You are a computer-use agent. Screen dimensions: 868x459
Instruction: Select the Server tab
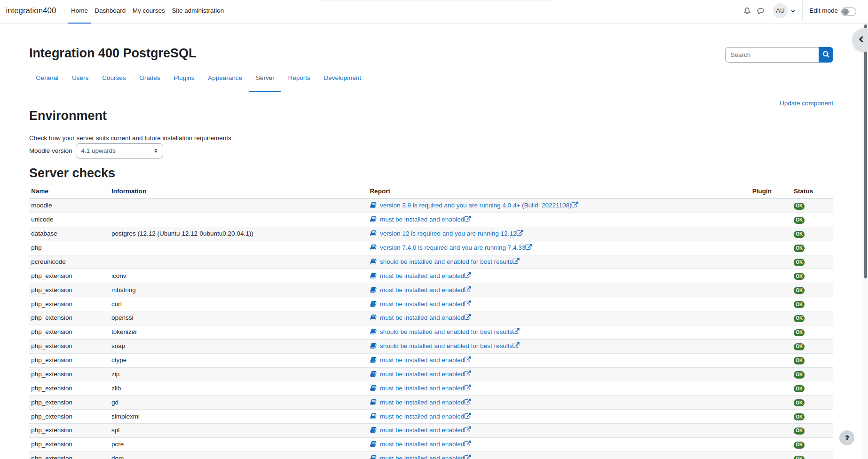coord(265,78)
